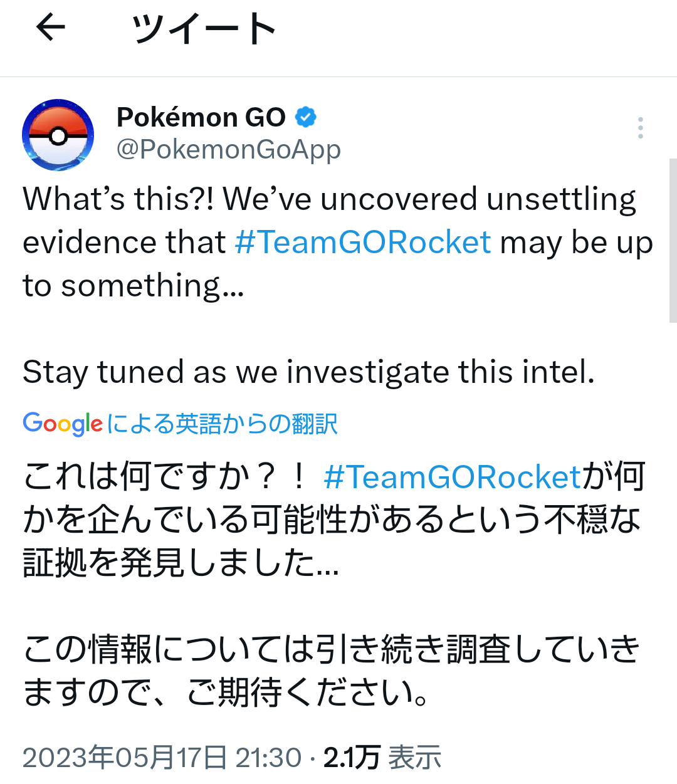Open the three-dot more options menu
Viewport: 677px width, 784px height.
(640, 128)
